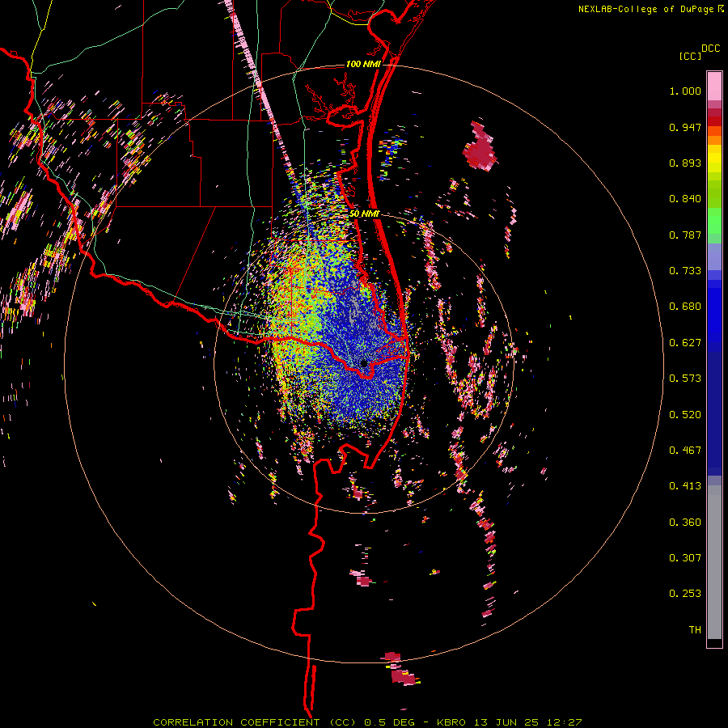Click the DCC label above the color bar

tap(711, 49)
